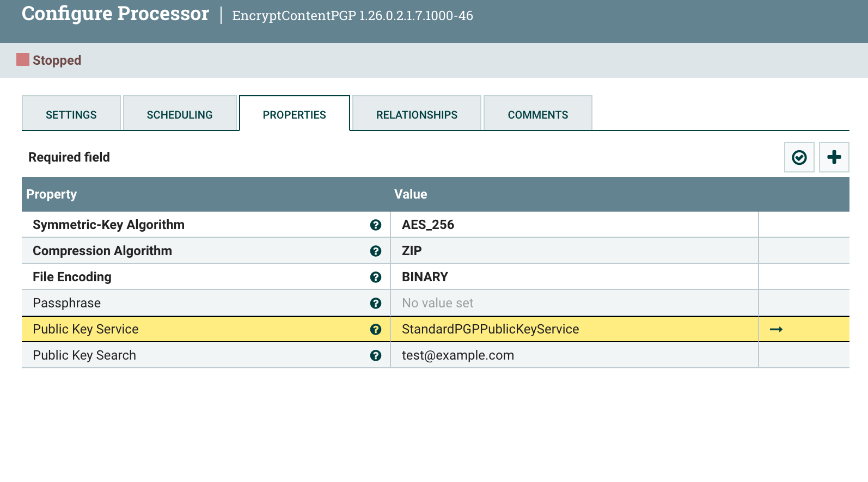Viewport: 868px width, 482px height.
Task: Open the Relationships tab
Action: click(417, 113)
